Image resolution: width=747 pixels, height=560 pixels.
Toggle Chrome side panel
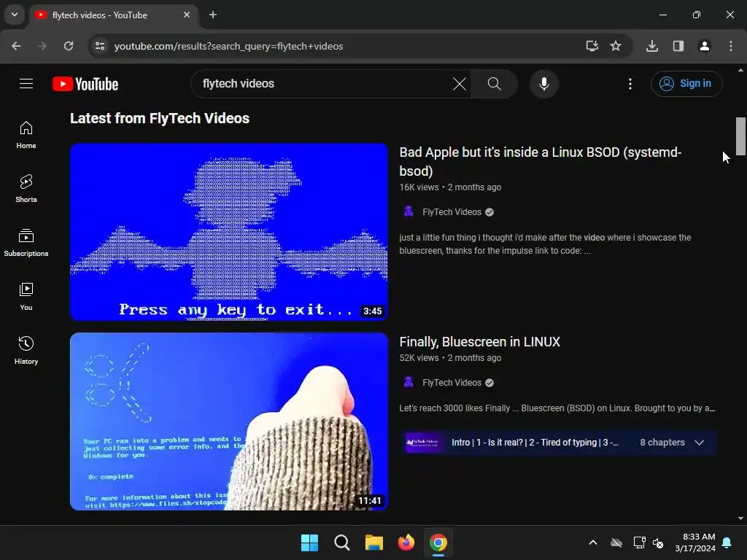(678, 46)
